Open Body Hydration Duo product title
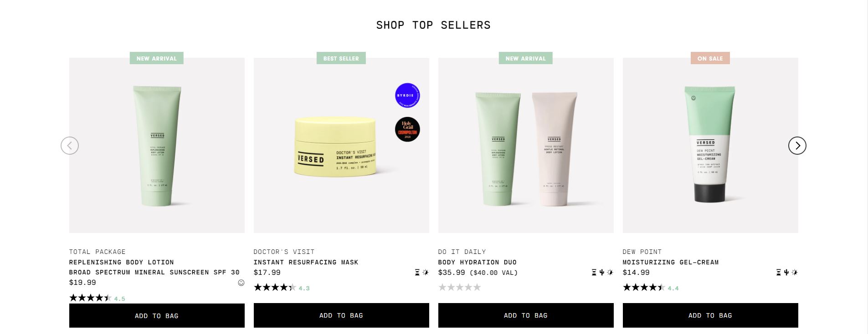This screenshot has height=334, width=868. 477,262
